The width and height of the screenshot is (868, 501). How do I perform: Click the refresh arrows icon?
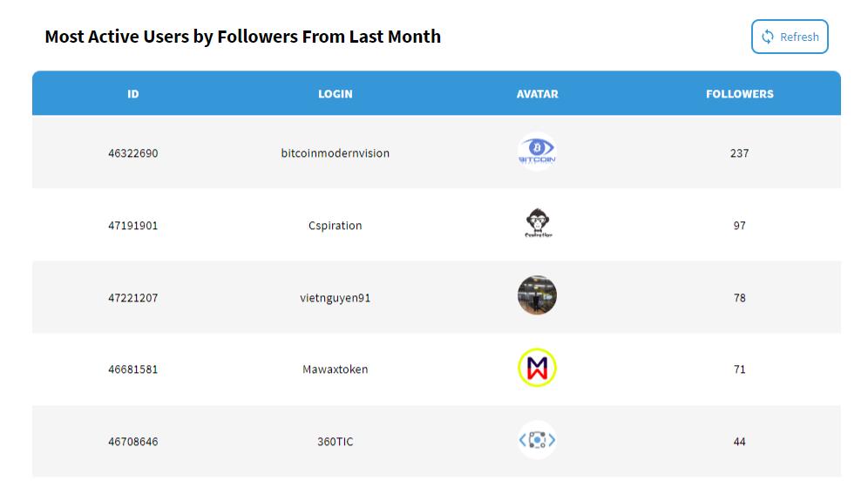click(x=768, y=37)
